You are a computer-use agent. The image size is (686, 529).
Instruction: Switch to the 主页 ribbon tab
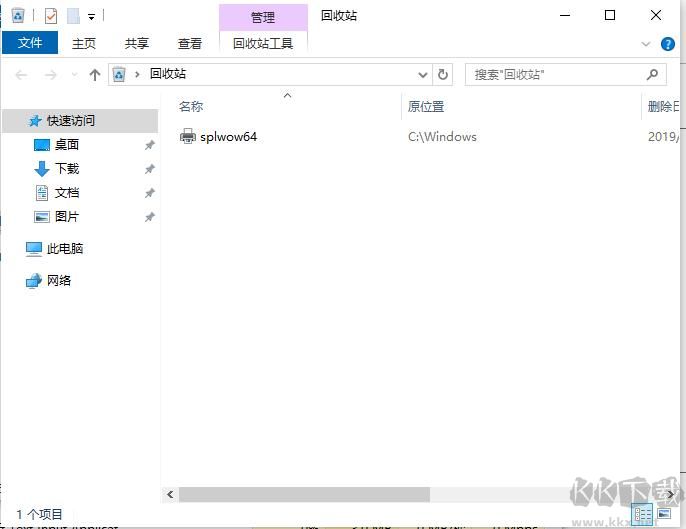[x=84, y=43]
